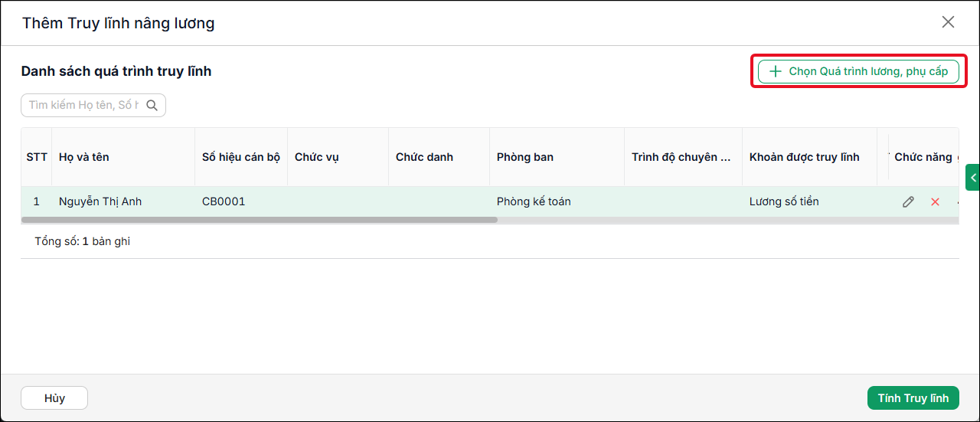Click the magnifier icon in the search box

[152, 106]
